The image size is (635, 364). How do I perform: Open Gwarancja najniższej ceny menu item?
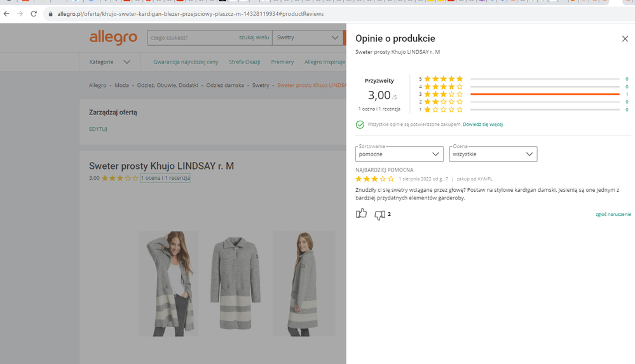pos(186,62)
